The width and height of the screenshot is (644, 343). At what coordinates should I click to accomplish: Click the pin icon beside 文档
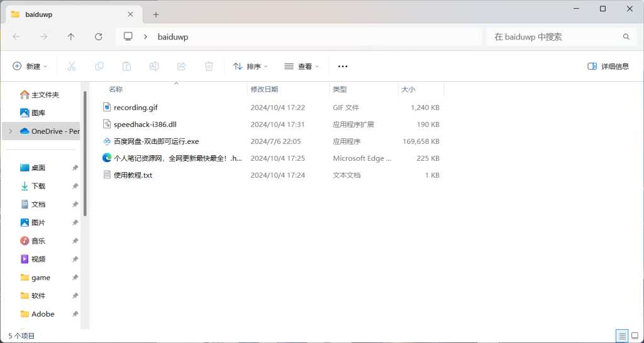(75, 204)
